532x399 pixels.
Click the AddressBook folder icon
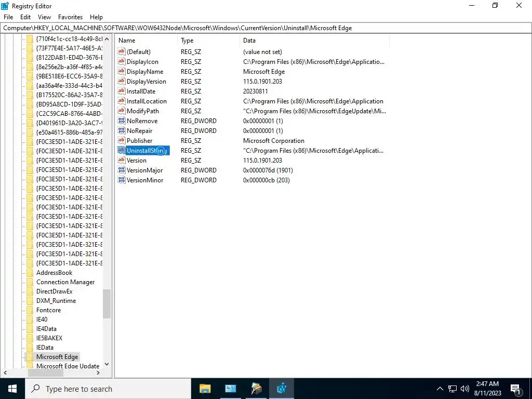[x=30, y=272]
